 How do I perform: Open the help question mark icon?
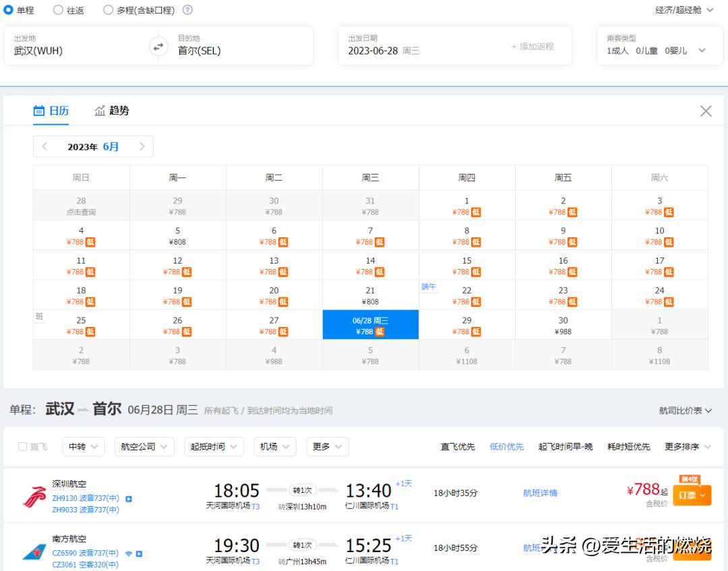(x=187, y=9)
